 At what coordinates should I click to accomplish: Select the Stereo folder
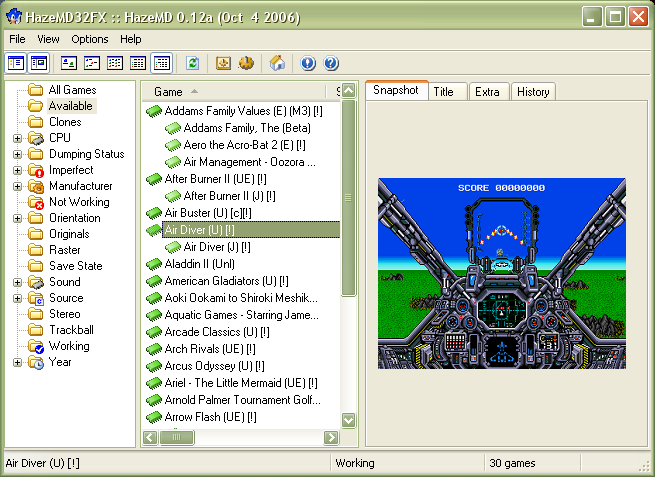coord(65,314)
